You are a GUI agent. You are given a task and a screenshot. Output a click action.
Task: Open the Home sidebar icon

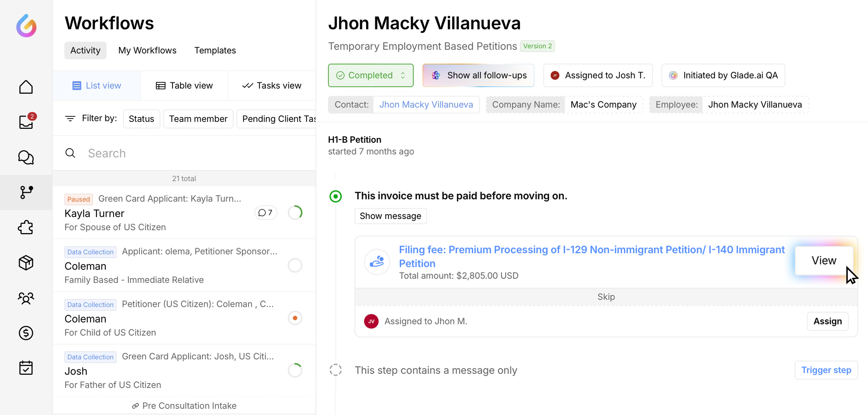point(26,87)
